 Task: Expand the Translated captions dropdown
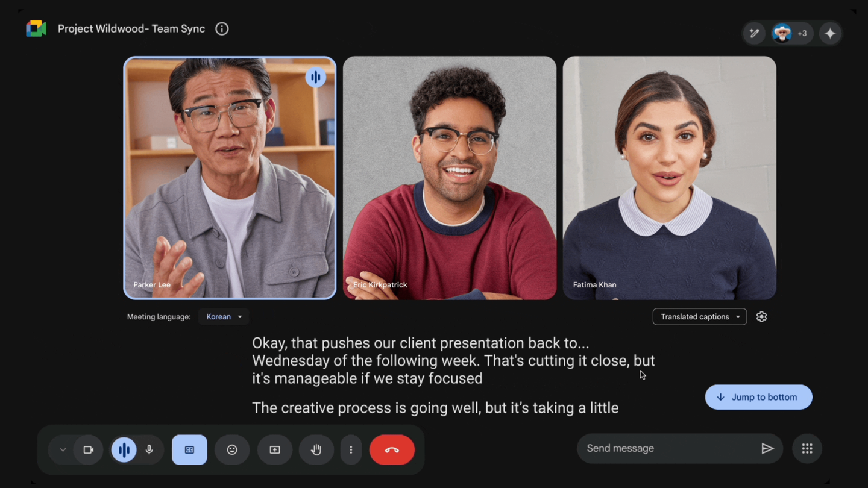click(699, 316)
